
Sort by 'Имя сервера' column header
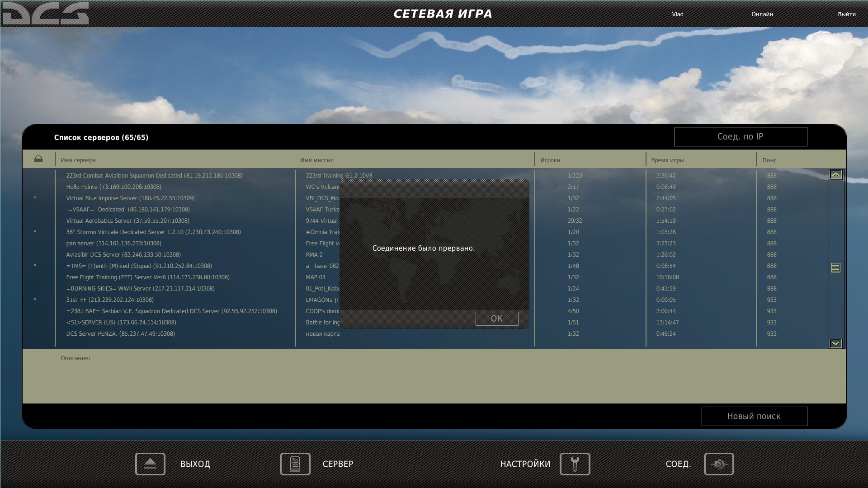(78, 160)
